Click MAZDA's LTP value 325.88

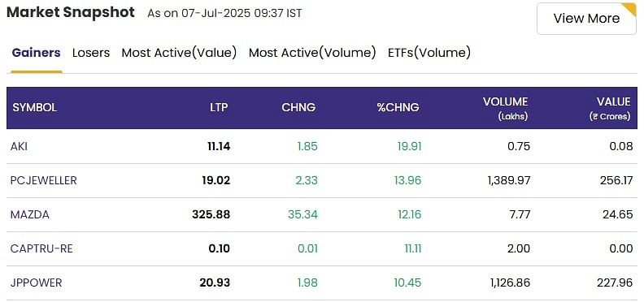[211, 214]
